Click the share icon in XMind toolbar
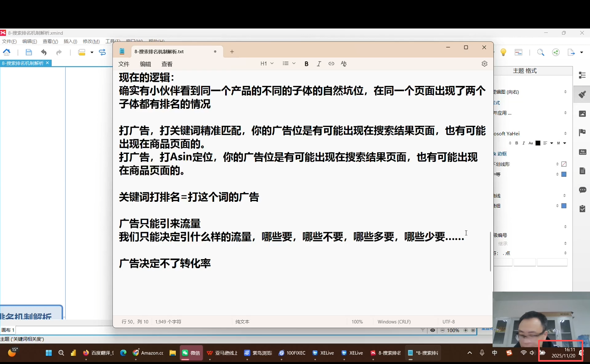This screenshot has height=364, width=590. (556, 52)
